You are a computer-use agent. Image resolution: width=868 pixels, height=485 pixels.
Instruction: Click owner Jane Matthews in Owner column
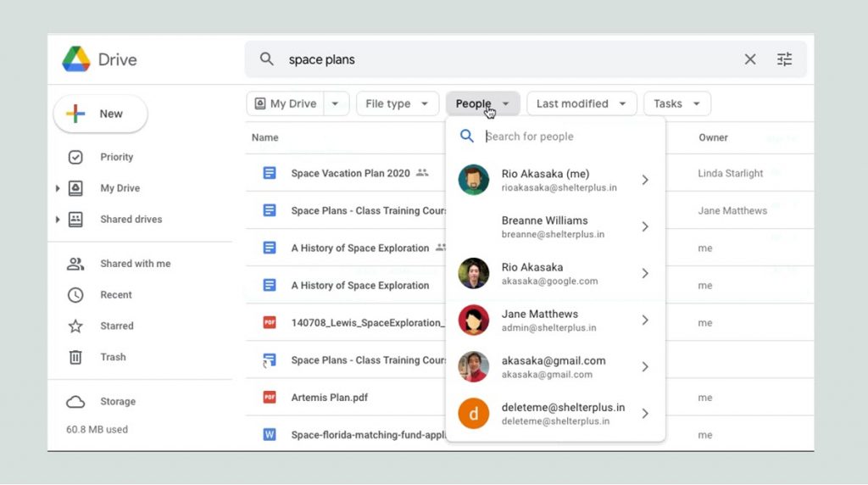(x=732, y=211)
